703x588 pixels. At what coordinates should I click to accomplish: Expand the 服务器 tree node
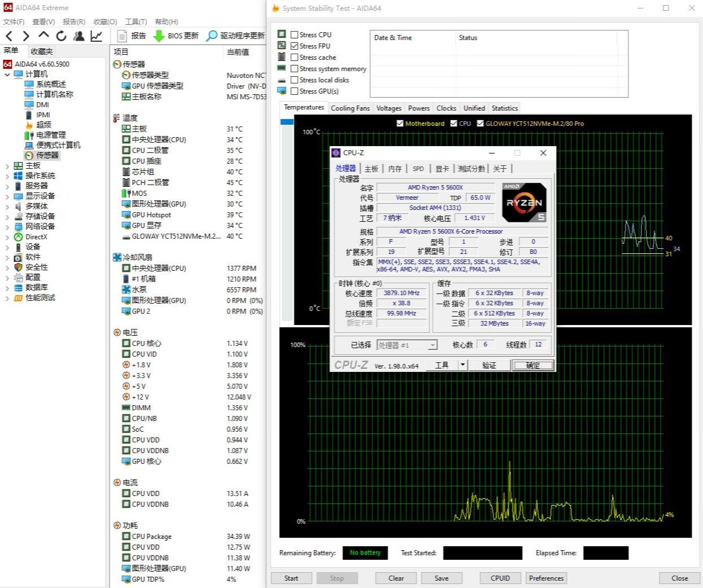(7, 186)
